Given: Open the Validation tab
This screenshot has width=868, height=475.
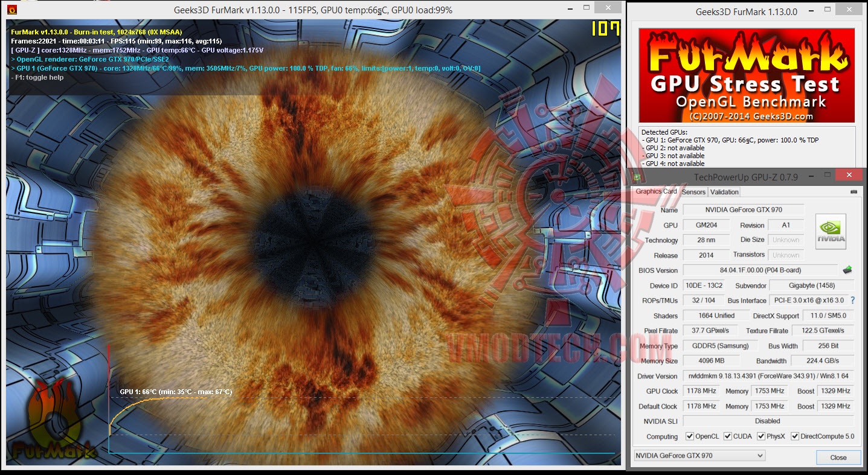Looking at the screenshot, I should pyautogui.click(x=724, y=192).
